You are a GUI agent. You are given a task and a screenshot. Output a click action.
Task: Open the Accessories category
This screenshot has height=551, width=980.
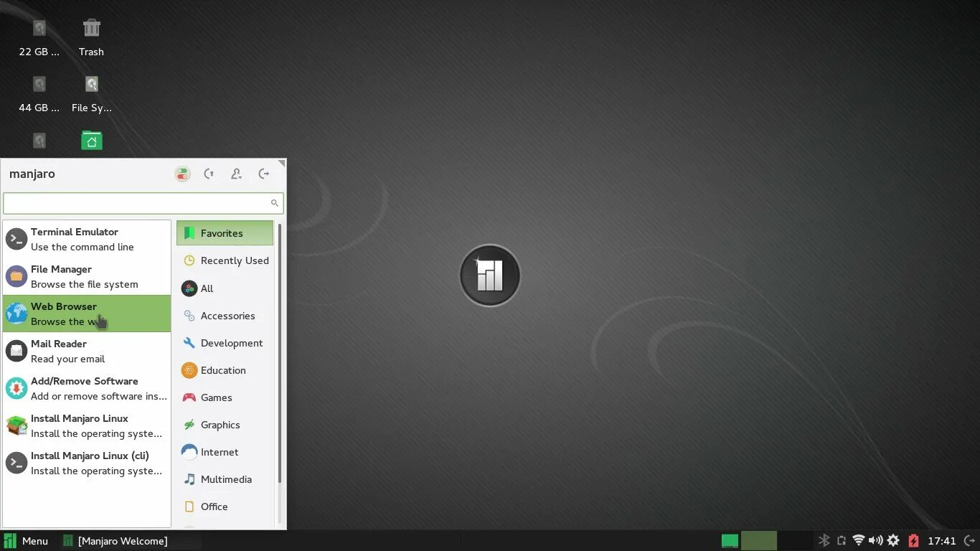[225, 316]
